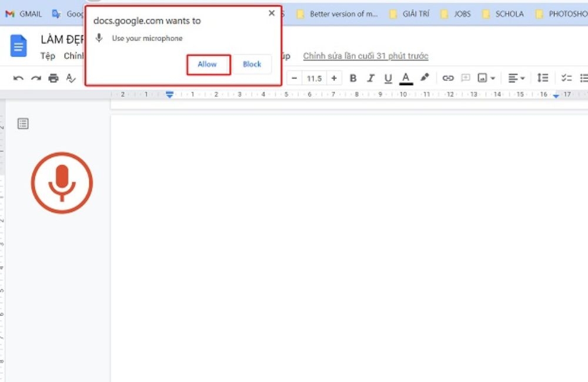Open the text color picker
The image size is (588, 382).
406,78
